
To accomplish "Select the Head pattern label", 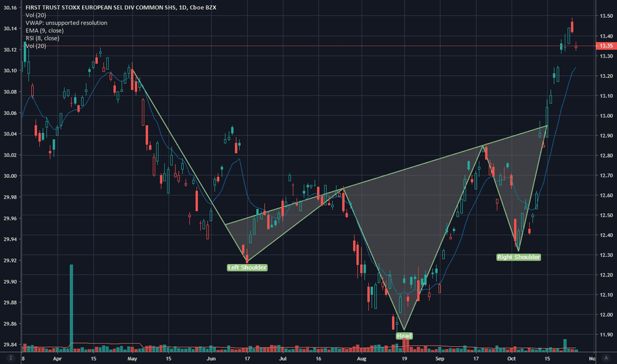I will [x=404, y=336].
